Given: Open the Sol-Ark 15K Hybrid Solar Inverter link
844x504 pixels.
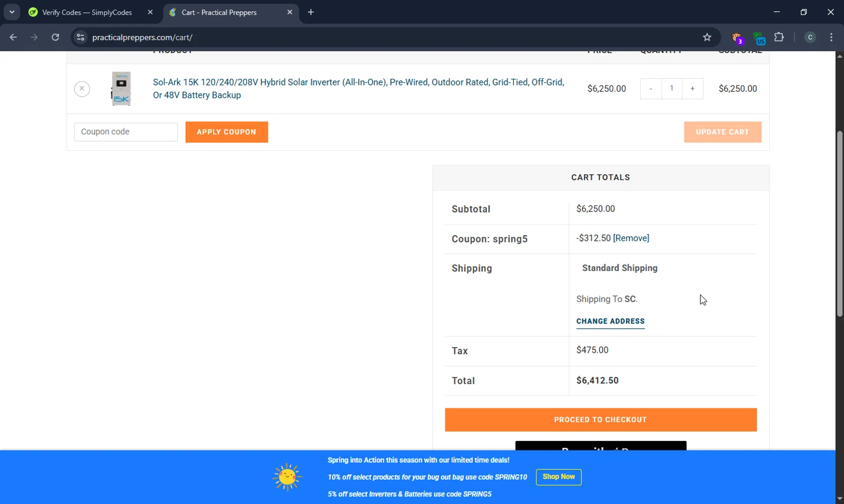Looking at the screenshot, I should (x=358, y=88).
